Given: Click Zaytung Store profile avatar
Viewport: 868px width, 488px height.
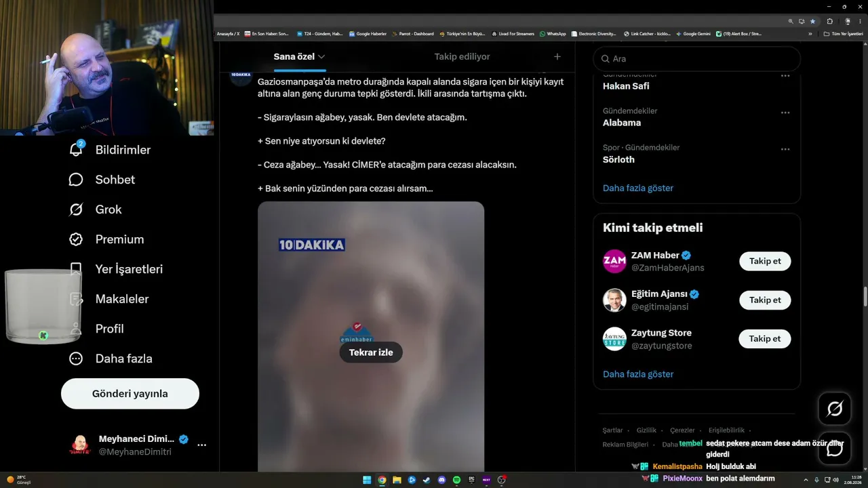Looking at the screenshot, I should click(614, 339).
